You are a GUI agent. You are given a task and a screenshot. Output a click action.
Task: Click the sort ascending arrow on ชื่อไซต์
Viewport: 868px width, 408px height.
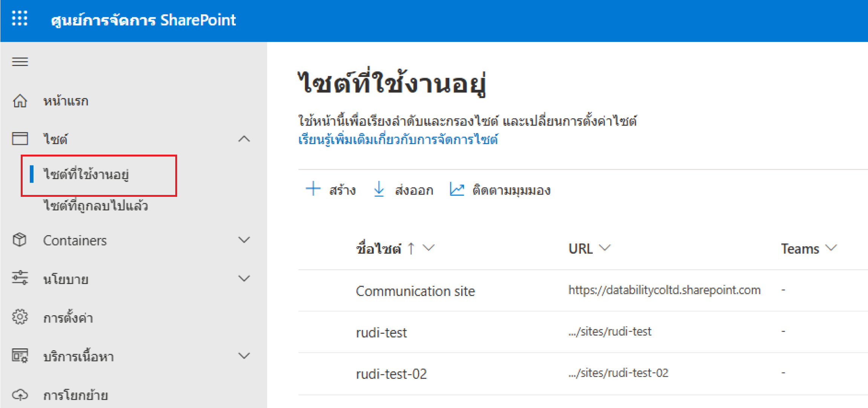click(x=411, y=248)
